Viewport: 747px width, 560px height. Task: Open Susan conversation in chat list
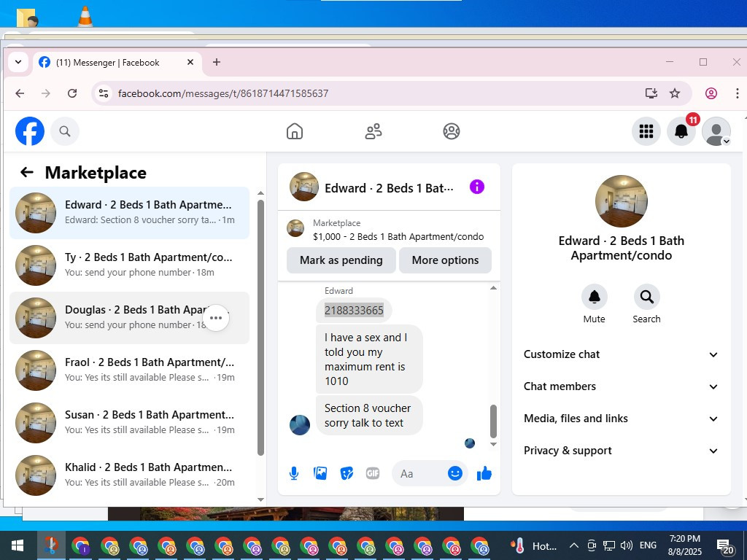[130, 423]
